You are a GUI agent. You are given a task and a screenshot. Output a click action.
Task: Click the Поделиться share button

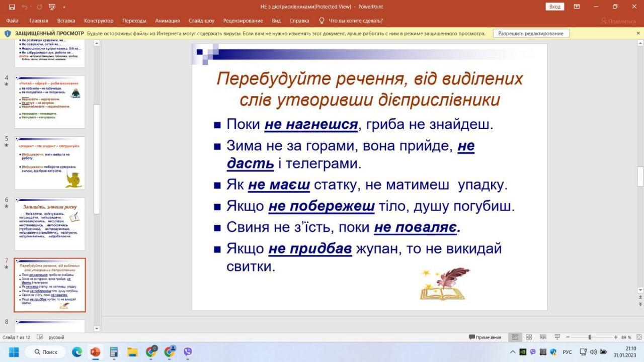pyautogui.click(x=618, y=21)
